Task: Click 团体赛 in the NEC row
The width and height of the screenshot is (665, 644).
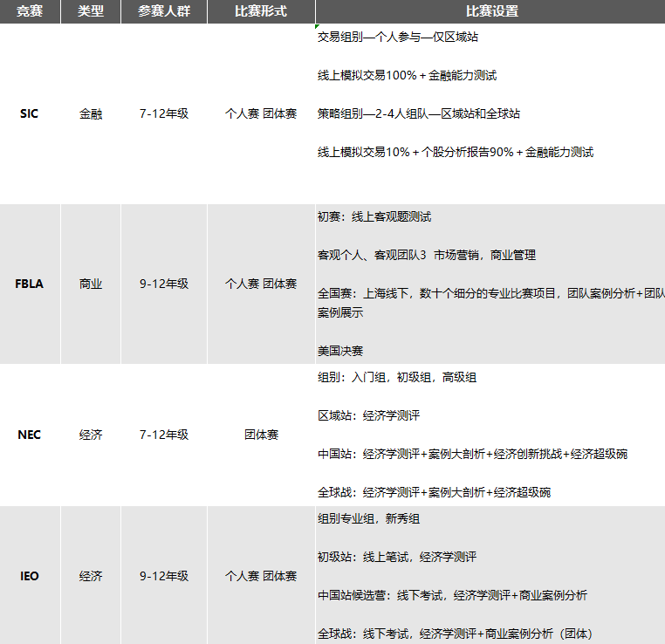Action: (261, 435)
